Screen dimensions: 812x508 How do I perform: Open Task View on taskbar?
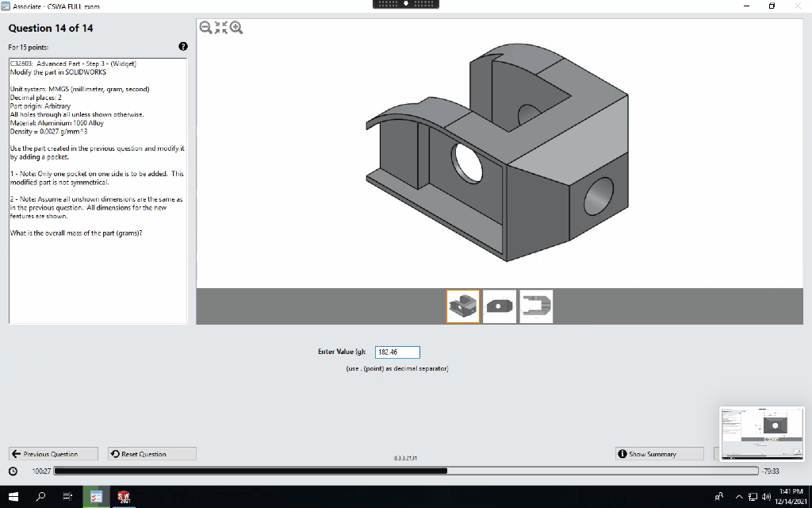click(67, 497)
